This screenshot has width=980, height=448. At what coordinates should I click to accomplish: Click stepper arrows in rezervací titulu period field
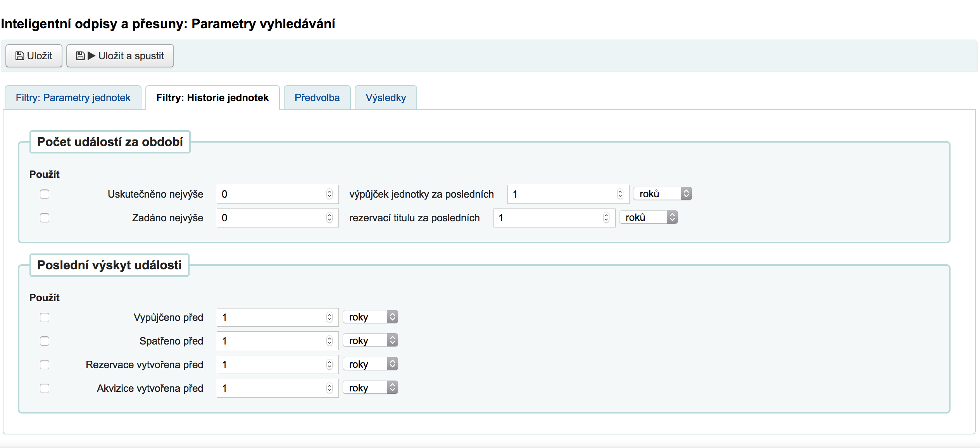606,218
